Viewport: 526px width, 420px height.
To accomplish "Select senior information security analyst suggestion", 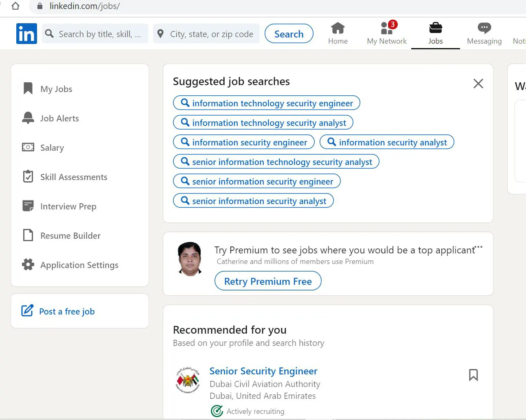I will point(253,201).
